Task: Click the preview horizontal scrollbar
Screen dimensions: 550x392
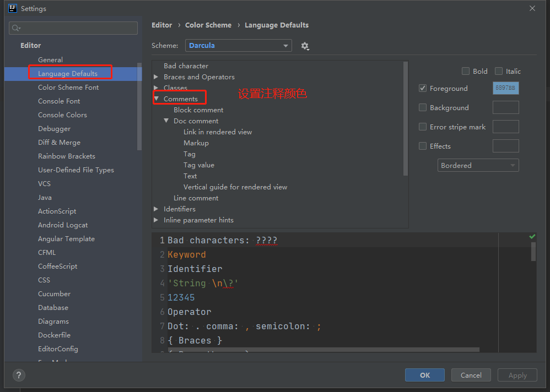Action: [323, 350]
